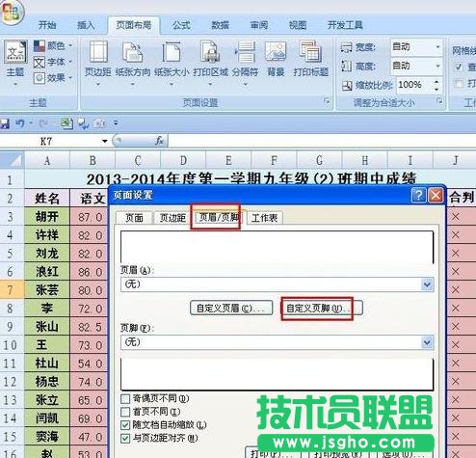Toggle gridlines print checkbox in ribbon
Viewport: 476px width, 458px height.
pyautogui.click(x=459, y=84)
